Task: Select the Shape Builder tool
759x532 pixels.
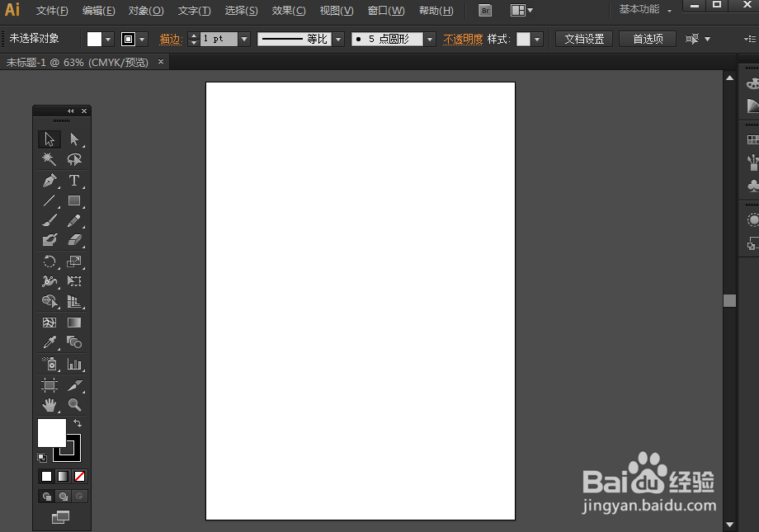Action: [x=49, y=301]
